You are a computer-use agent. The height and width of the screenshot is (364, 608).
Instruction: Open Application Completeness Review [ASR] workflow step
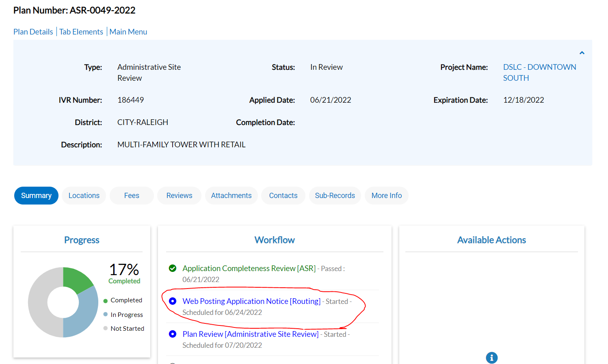coord(249,268)
